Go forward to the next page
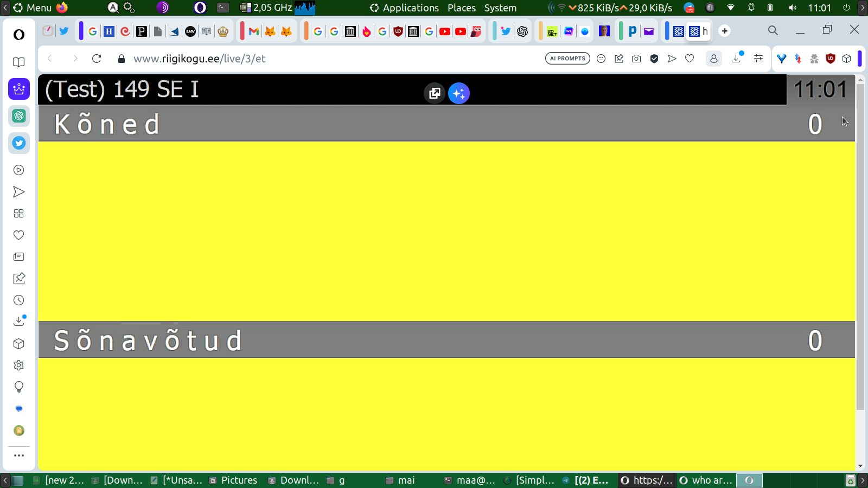This screenshot has width=868, height=488. 75,59
